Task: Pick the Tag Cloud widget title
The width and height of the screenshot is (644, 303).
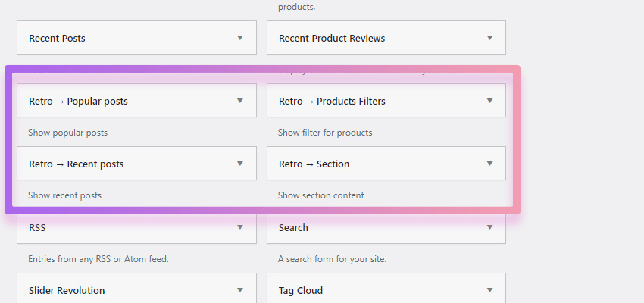Action: [301, 291]
